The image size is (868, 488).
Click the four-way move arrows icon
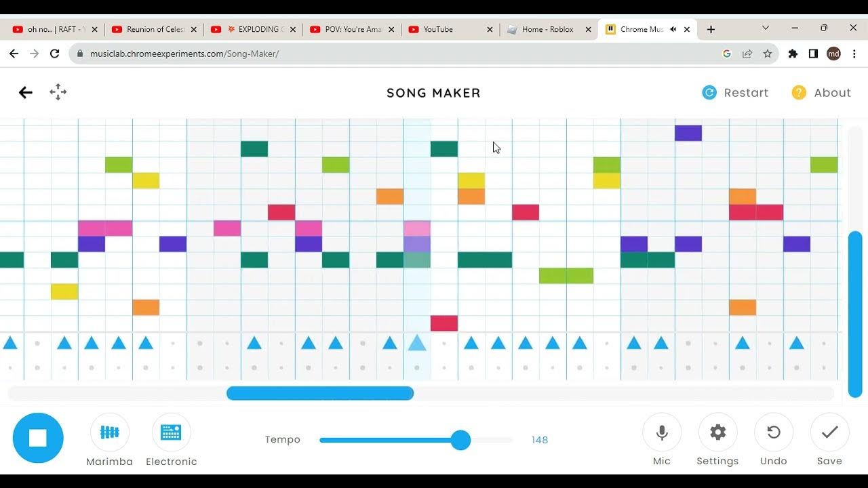[x=58, y=92]
